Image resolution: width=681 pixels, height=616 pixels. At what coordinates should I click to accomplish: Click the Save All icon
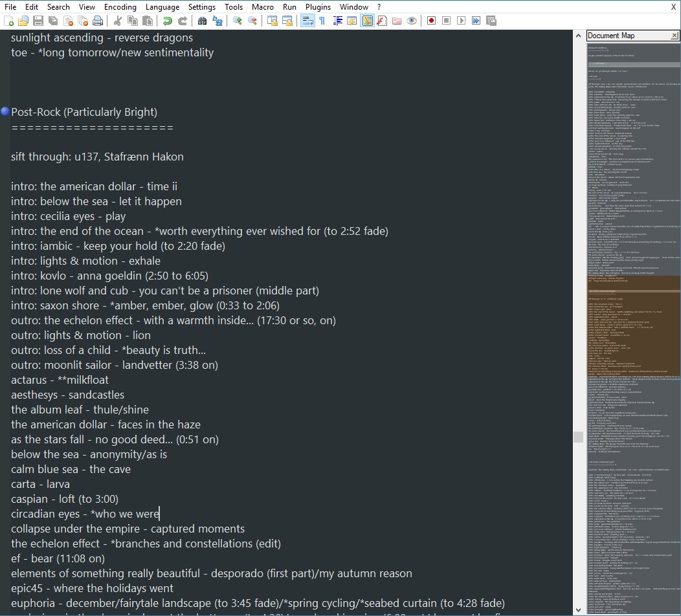point(54,21)
